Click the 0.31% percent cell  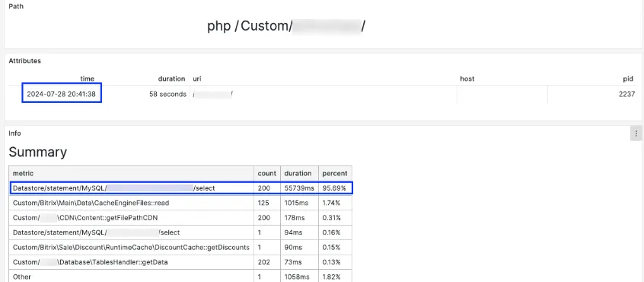pyautogui.click(x=335, y=217)
